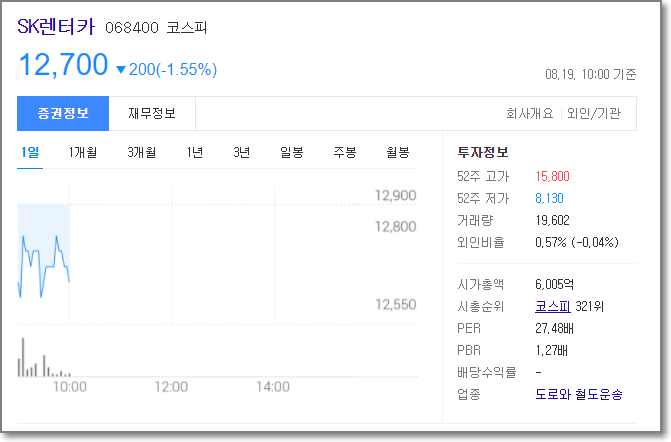Select the 증권정보 tab
Viewport: 671px width, 442px height.
point(63,113)
